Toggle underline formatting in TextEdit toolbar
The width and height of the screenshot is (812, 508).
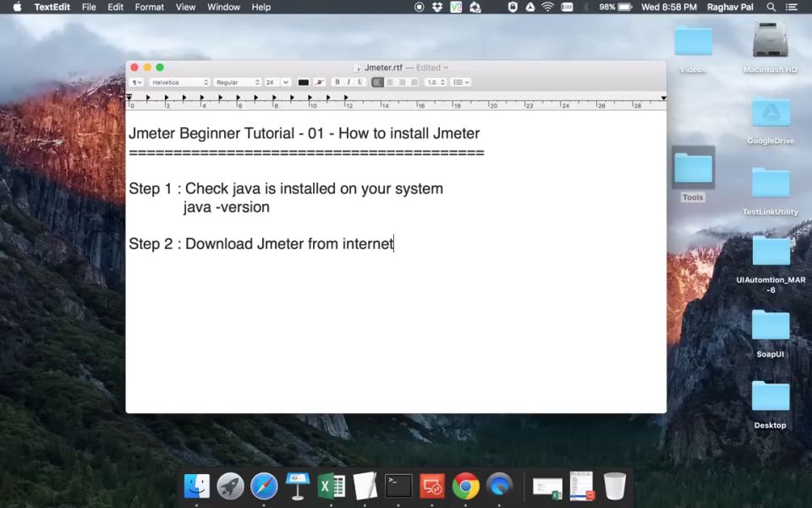click(x=360, y=82)
